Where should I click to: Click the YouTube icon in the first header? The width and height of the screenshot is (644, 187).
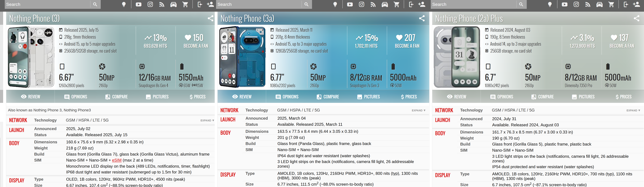click(x=138, y=4)
